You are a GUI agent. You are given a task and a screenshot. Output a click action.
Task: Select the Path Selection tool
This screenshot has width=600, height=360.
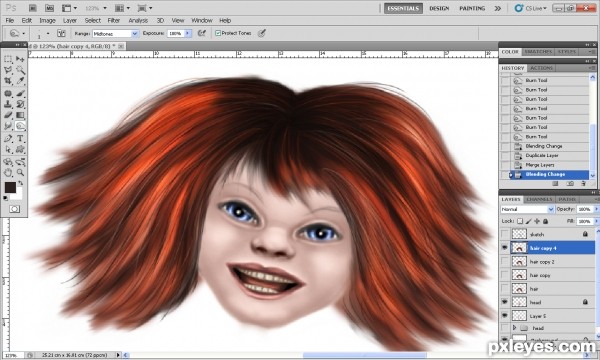(x=8, y=149)
